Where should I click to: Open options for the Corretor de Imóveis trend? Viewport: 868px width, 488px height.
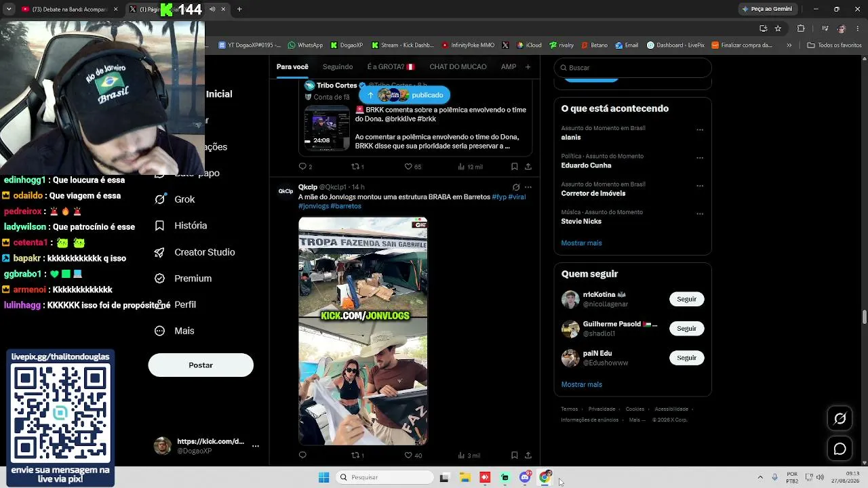tap(700, 186)
